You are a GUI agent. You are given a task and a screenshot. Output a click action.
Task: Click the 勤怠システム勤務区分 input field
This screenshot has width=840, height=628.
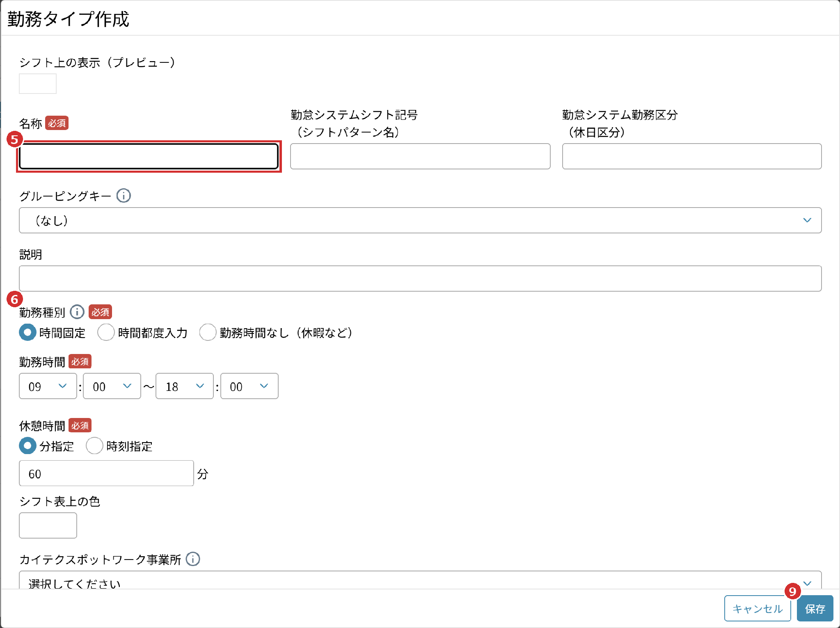tap(692, 156)
